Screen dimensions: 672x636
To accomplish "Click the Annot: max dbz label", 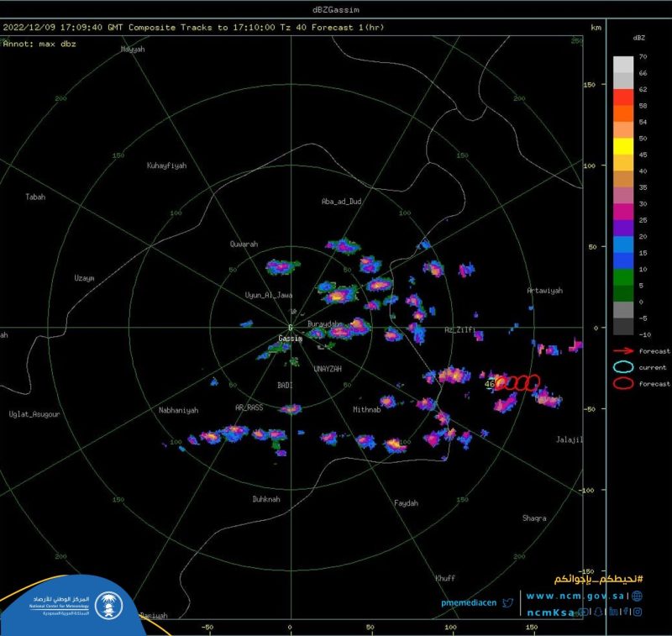I will (x=39, y=44).
